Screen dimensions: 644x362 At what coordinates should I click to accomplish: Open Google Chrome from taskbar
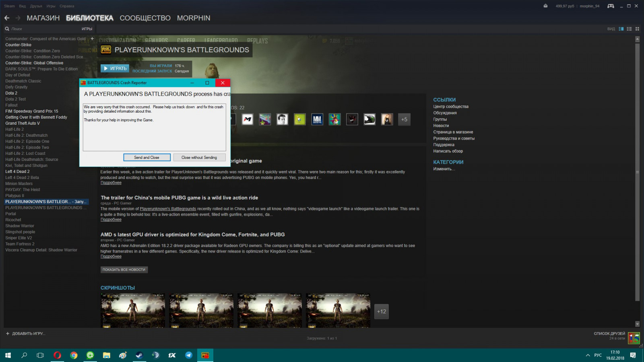[74, 355]
